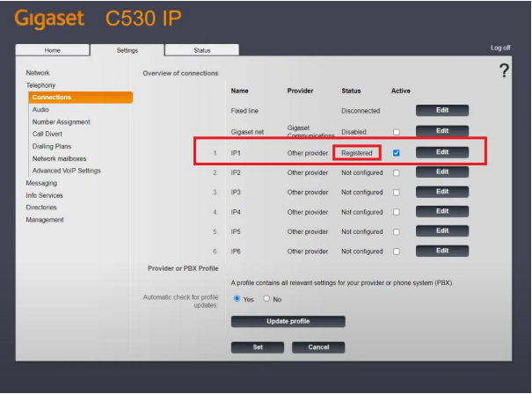Edit the IP5 connection
Screen dimensions: 532x394
[x=442, y=231]
